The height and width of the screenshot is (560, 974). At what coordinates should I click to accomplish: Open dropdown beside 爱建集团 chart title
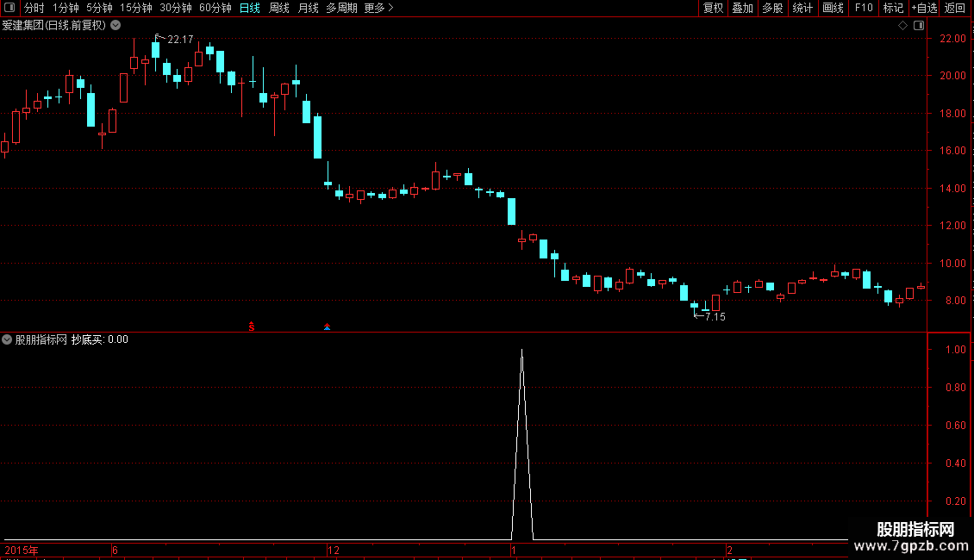click(116, 26)
